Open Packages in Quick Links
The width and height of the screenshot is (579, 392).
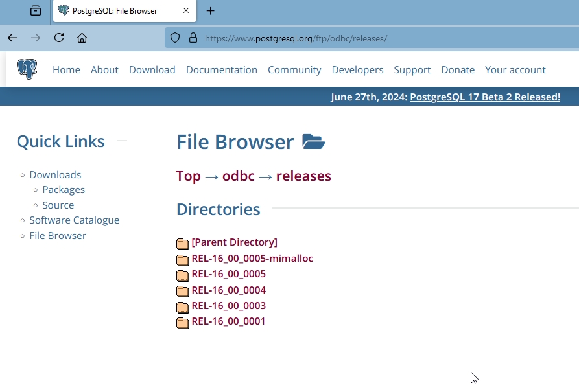64,190
